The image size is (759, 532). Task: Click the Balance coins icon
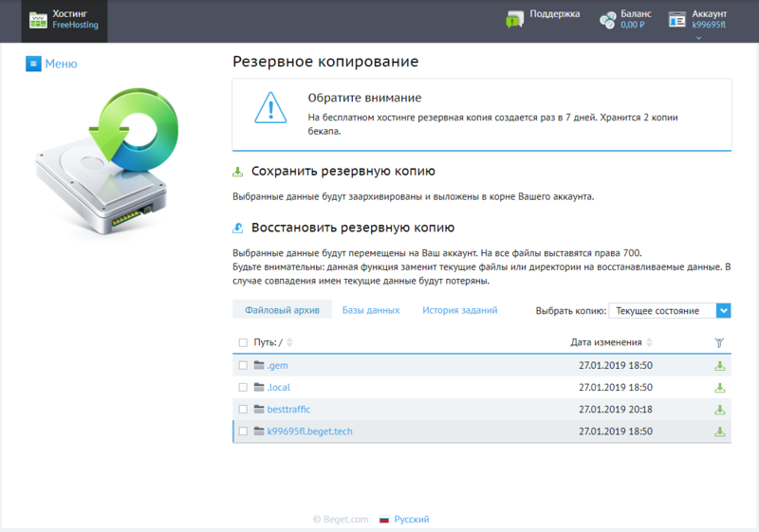point(607,20)
